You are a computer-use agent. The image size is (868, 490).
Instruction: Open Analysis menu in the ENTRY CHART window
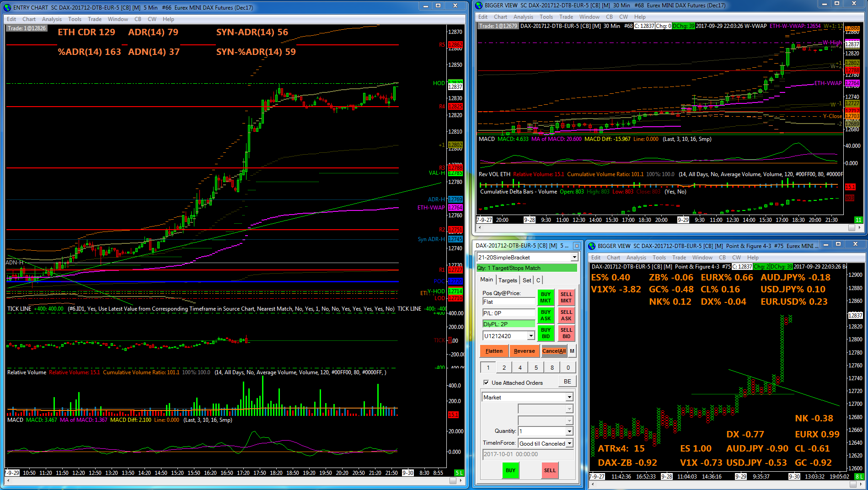coord(52,19)
